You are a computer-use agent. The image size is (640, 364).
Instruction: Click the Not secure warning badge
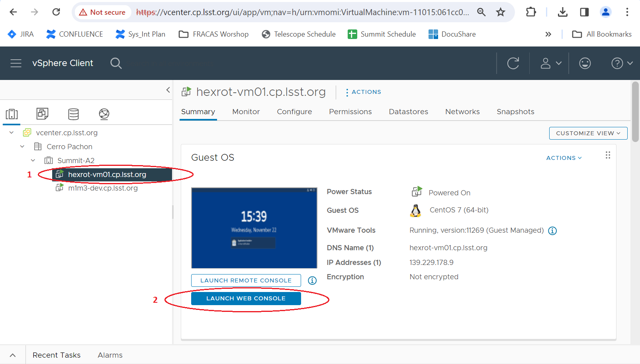(102, 12)
